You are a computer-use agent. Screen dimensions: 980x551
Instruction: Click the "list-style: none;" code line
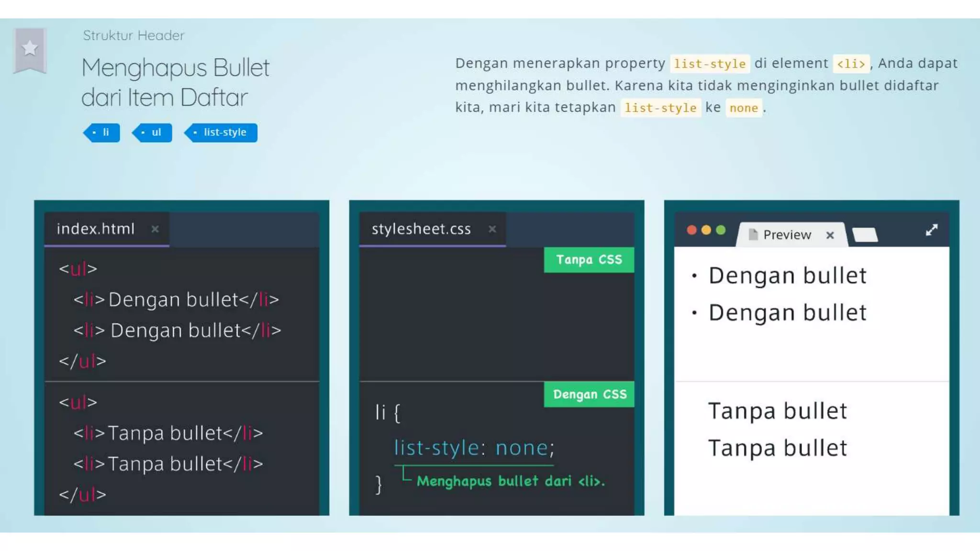click(x=474, y=448)
